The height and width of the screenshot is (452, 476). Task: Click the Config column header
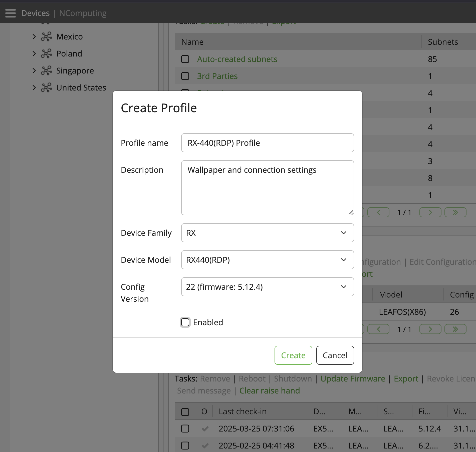pyautogui.click(x=462, y=295)
